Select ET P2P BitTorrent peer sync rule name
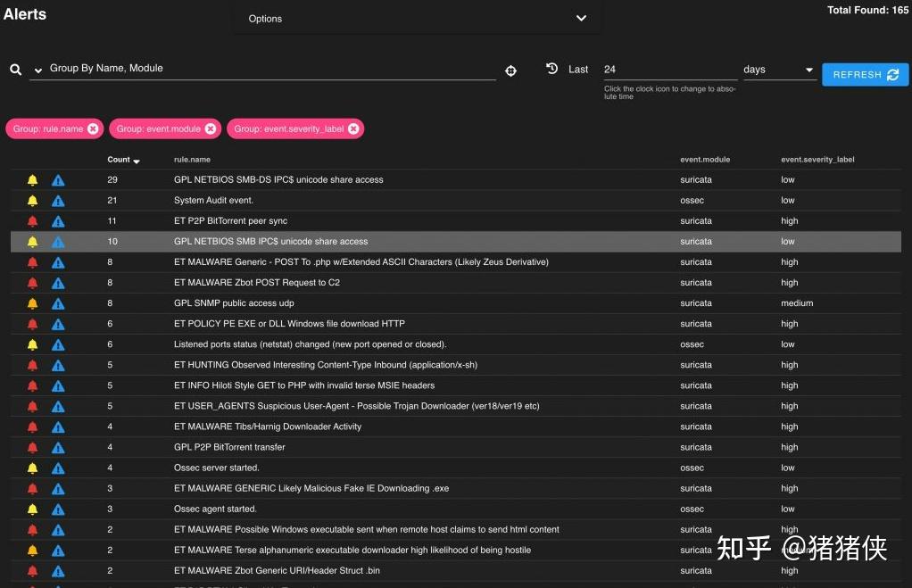912x588 pixels. click(x=230, y=221)
